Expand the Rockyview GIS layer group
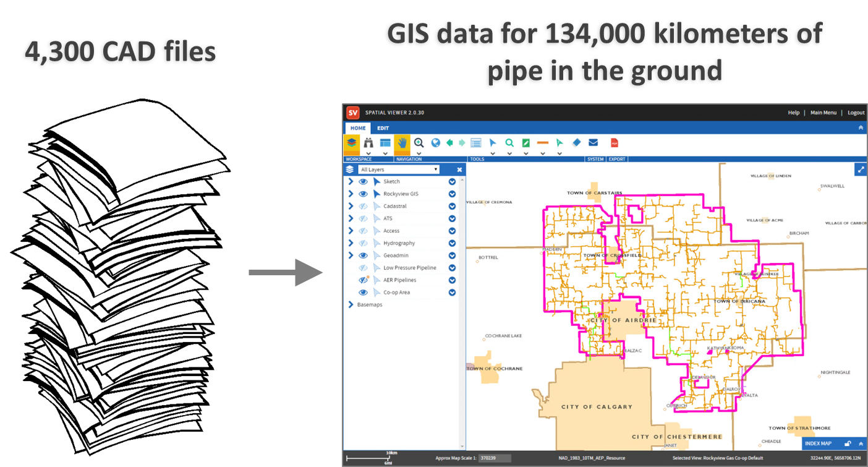This screenshot has width=868, height=467. point(351,194)
